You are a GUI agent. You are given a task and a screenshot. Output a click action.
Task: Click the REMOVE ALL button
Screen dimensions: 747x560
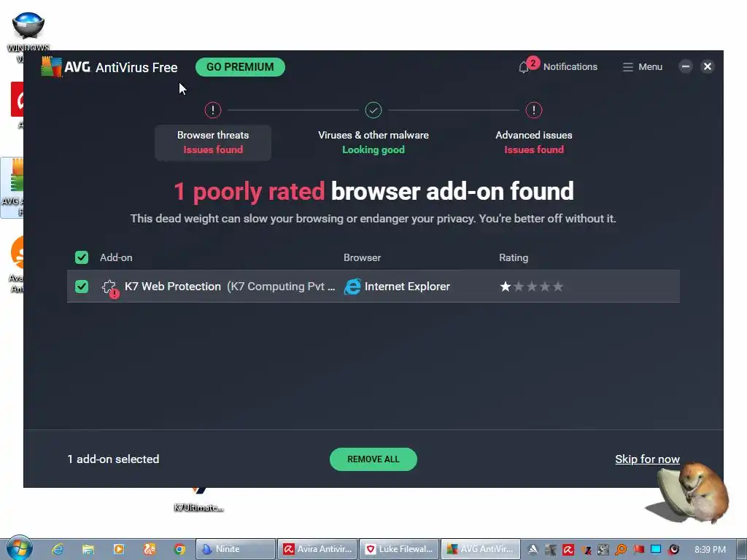tap(373, 459)
